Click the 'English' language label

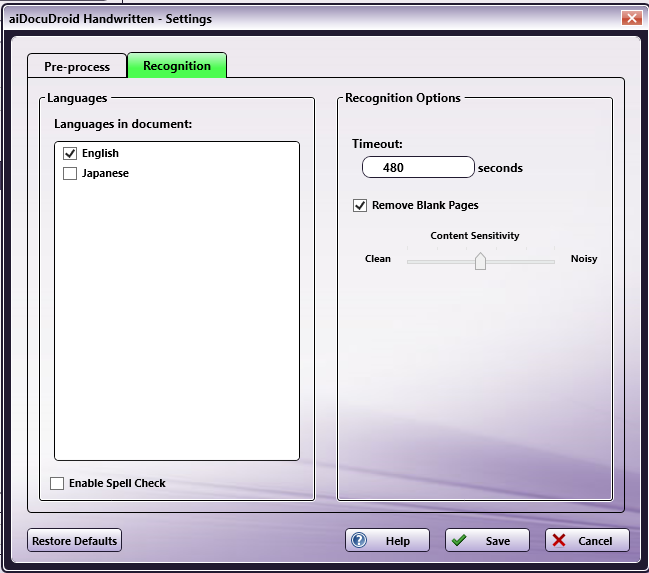tap(100, 153)
